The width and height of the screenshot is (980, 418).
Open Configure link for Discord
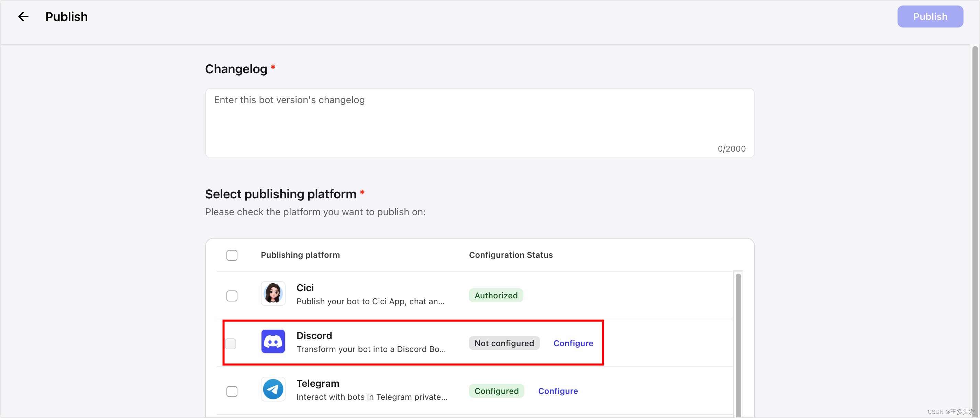[572, 343]
